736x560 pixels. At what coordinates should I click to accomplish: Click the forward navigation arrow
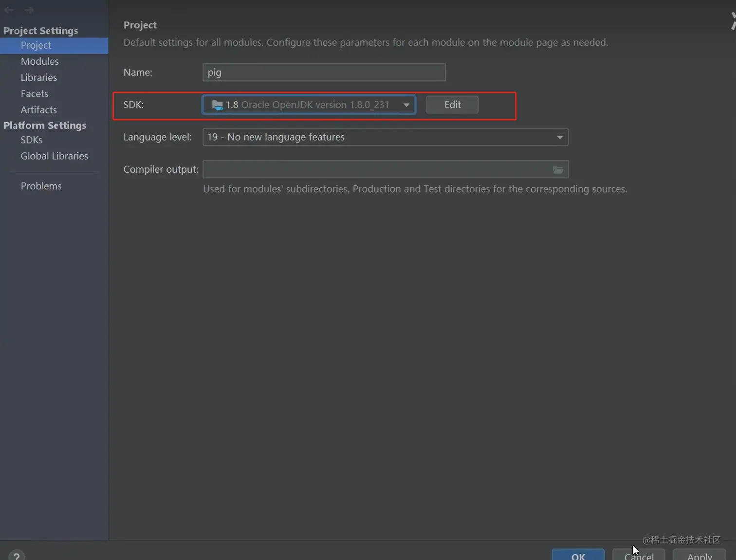(29, 10)
